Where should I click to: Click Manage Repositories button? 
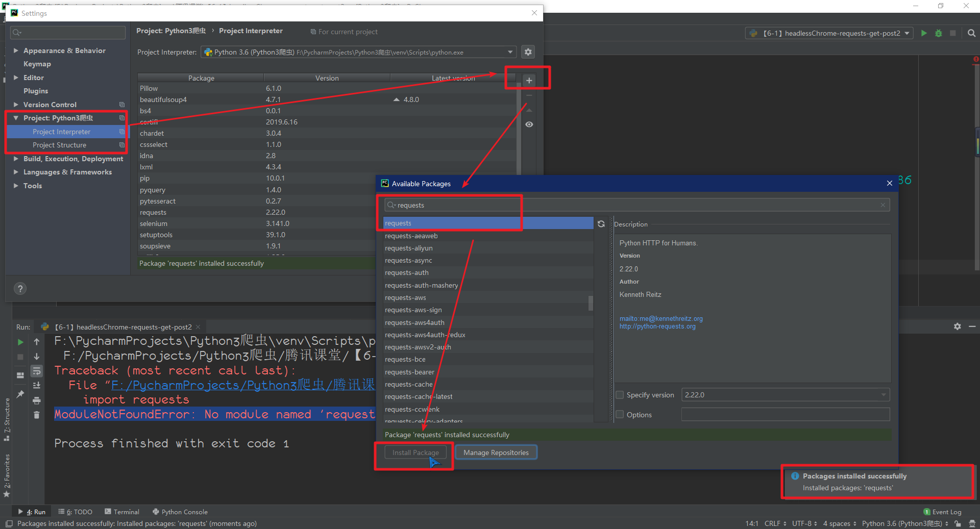(496, 452)
